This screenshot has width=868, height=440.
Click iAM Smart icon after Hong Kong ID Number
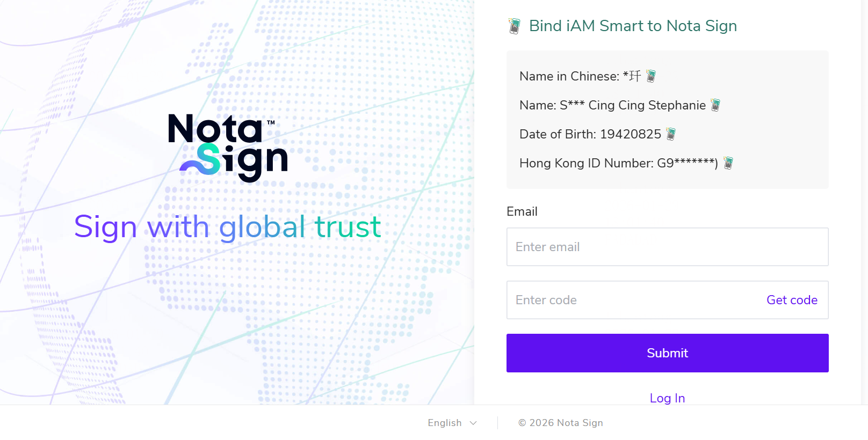click(x=728, y=163)
